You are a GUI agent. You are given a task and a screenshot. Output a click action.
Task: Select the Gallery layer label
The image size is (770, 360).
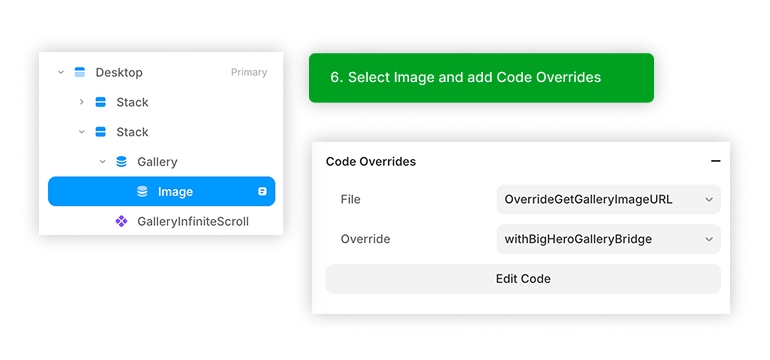point(157,162)
